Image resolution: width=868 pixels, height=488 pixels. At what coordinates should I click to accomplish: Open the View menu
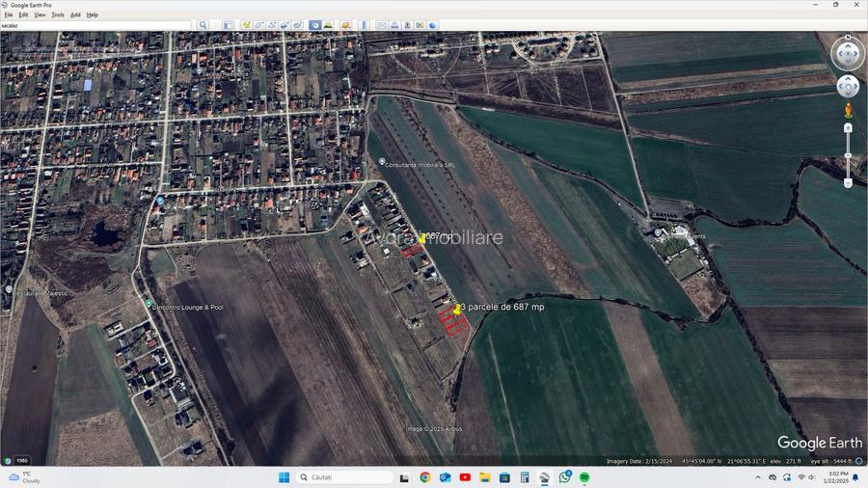click(x=40, y=15)
